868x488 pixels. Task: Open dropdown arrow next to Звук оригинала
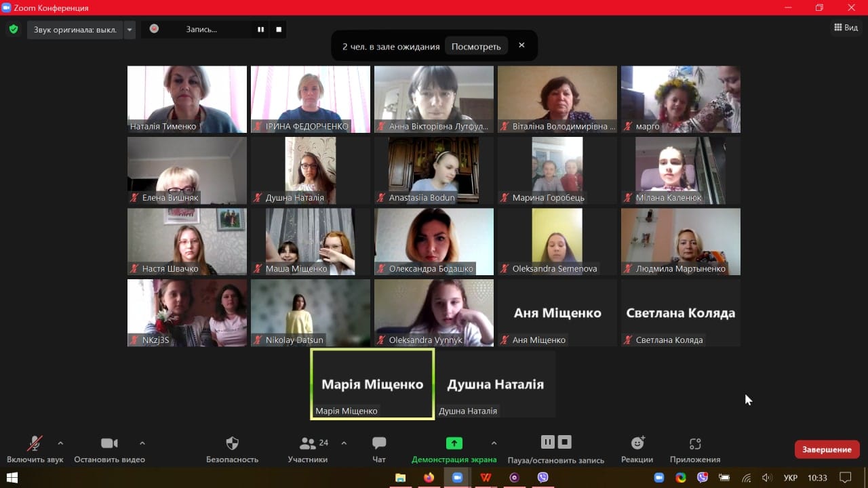[130, 30]
